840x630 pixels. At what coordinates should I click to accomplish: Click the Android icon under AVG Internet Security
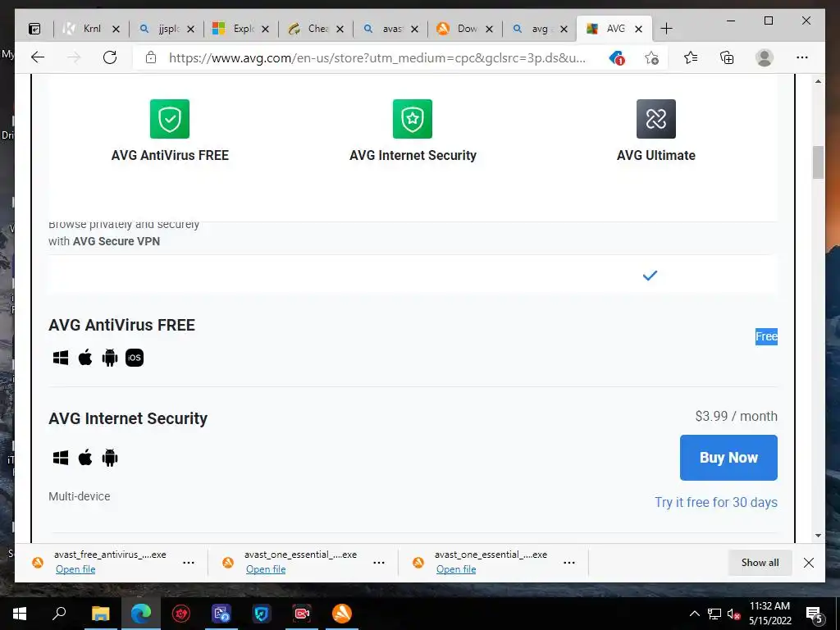[110, 458]
